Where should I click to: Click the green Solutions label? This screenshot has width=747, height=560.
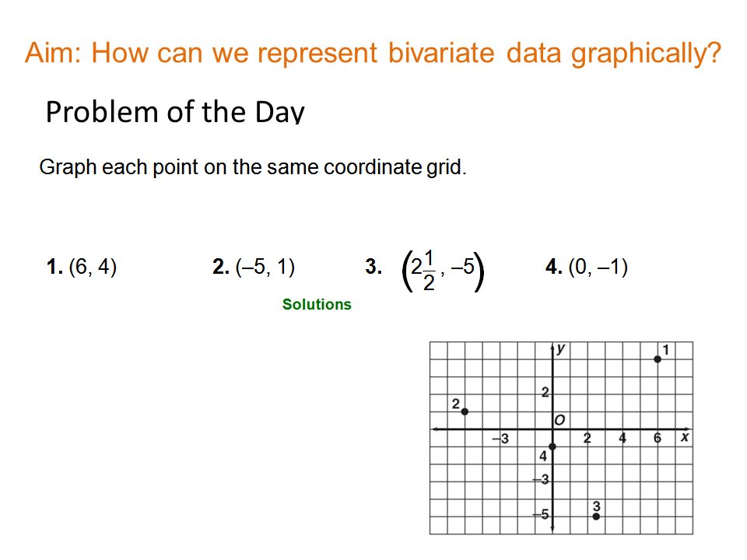317,304
